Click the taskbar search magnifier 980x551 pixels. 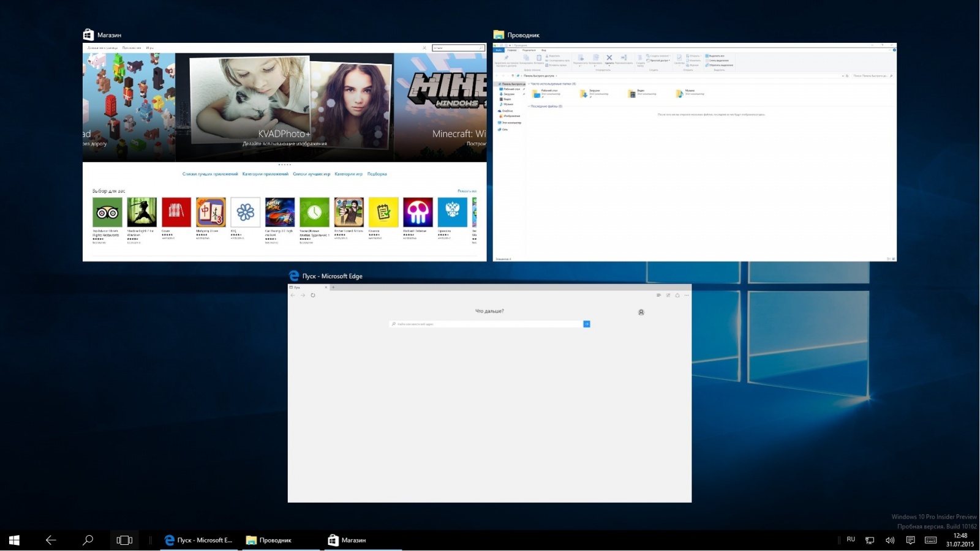pyautogui.click(x=88, y=540)
